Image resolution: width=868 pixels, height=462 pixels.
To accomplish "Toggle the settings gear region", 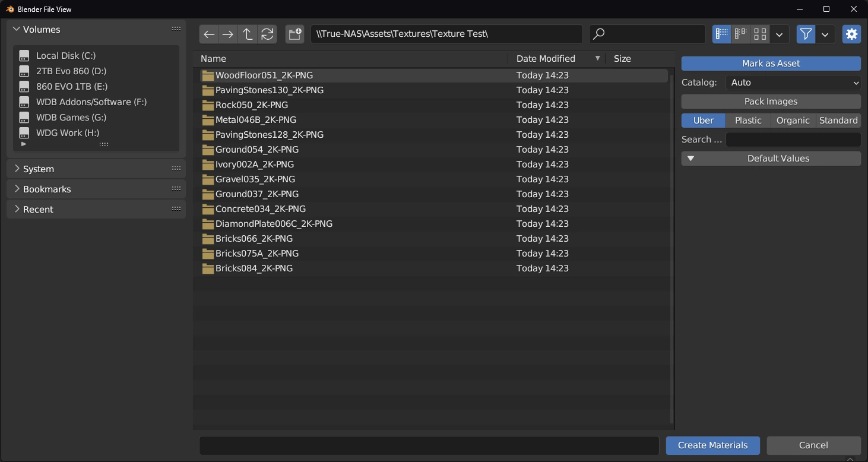I will (x=851, y=34).
